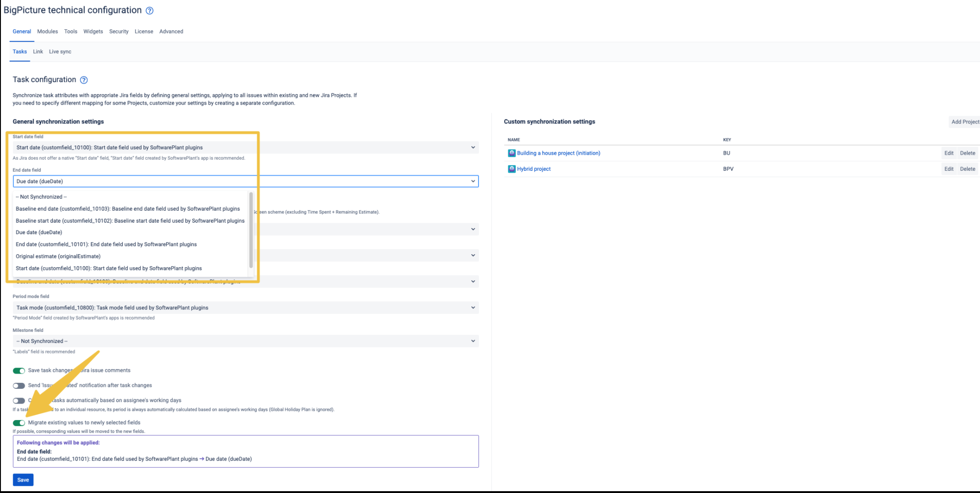Disable Migrate existing values to newly selected fields

pos(19,423)
